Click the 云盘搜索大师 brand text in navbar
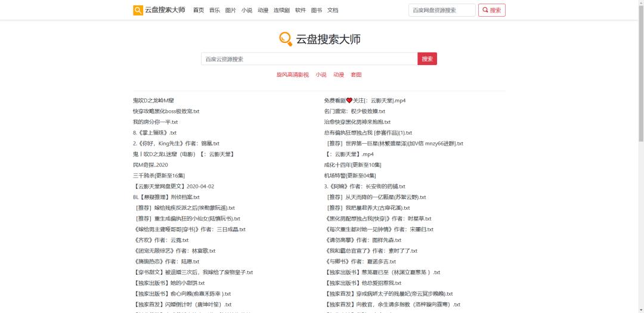644x313 pixels. [165, 10]
